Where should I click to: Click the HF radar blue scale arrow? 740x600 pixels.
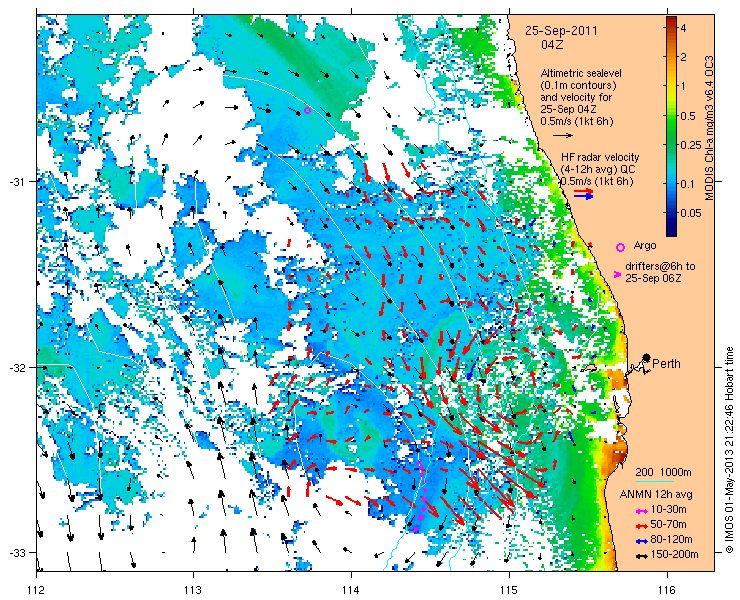pos(584,197)
